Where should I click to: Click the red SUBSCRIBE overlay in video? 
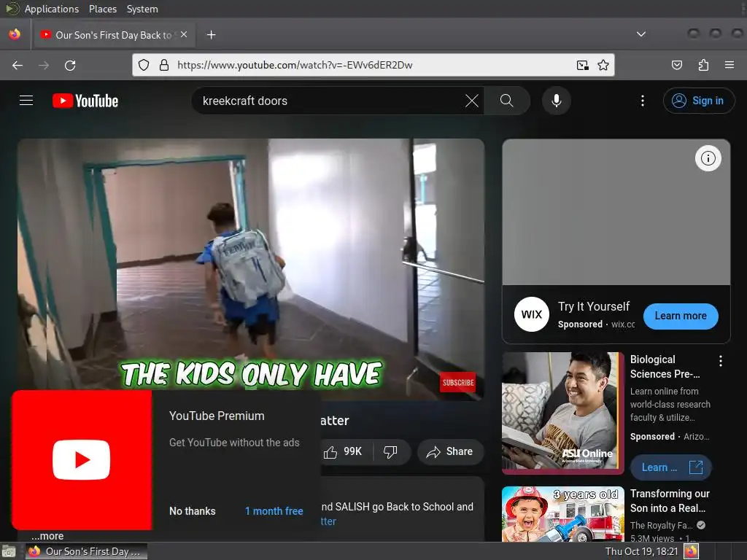(x=458, y=382)
